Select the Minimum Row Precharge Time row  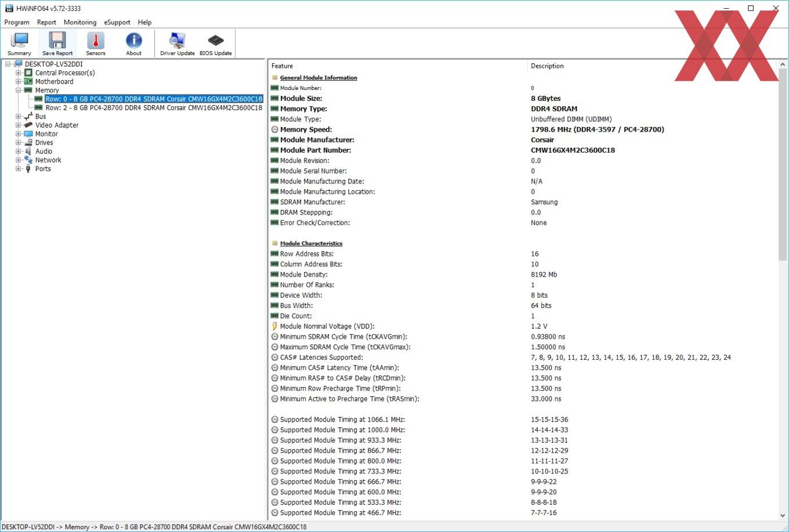(522, 389)
